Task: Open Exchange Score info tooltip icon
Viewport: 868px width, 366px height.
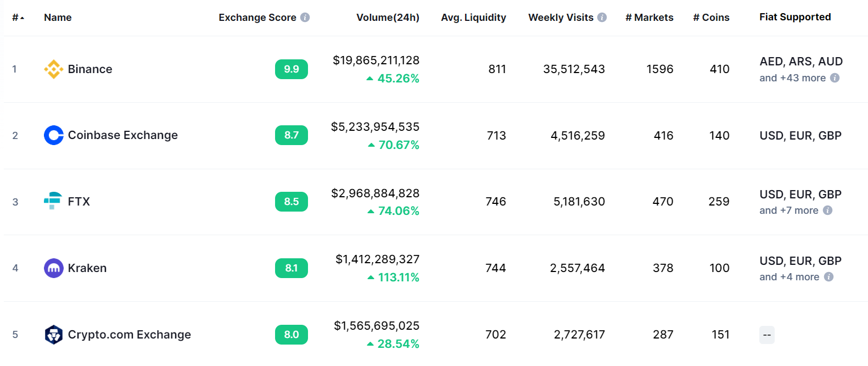Action: coord(305,18)
